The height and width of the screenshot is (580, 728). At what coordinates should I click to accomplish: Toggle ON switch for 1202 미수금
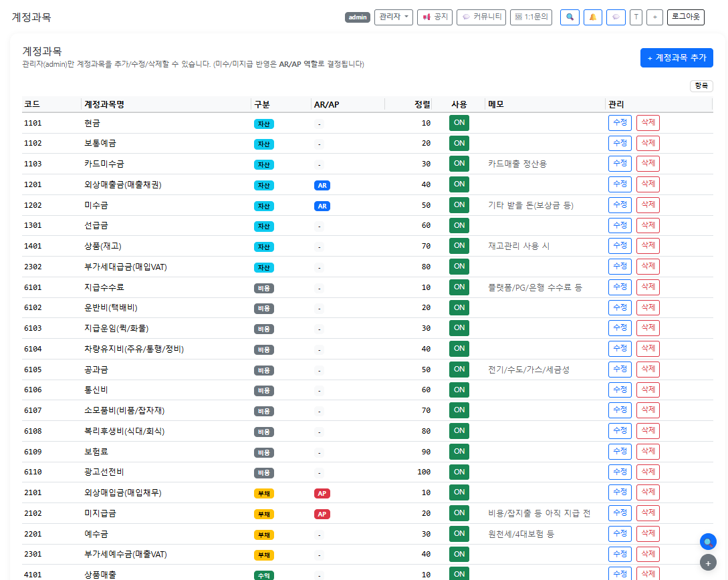[x=459, y=205]
